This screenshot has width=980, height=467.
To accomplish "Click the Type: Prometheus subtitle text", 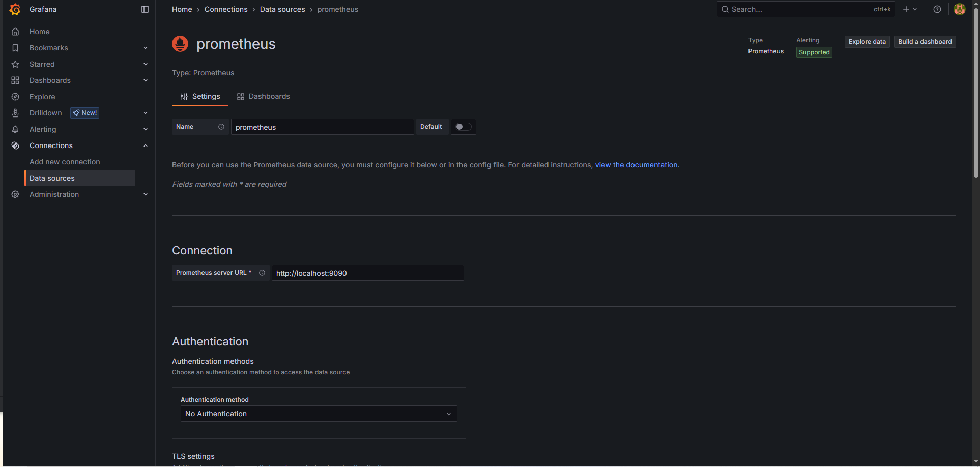I will click(x=203, y=73).
